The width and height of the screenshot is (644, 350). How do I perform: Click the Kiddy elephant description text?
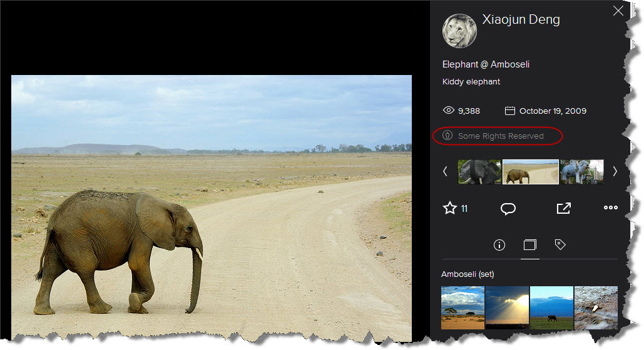[x=471, y=82]
